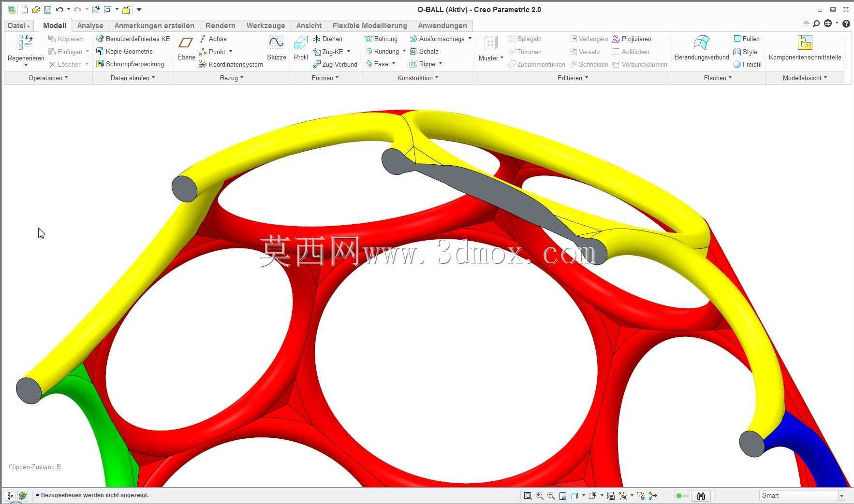Expand the Bezug group menu
Image resolution: width=854 pixels, height=504 pixels.
click(x=232, y=78)
